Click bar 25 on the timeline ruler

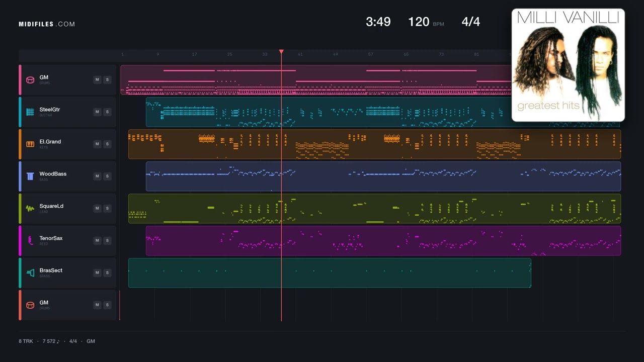[229, 54]
